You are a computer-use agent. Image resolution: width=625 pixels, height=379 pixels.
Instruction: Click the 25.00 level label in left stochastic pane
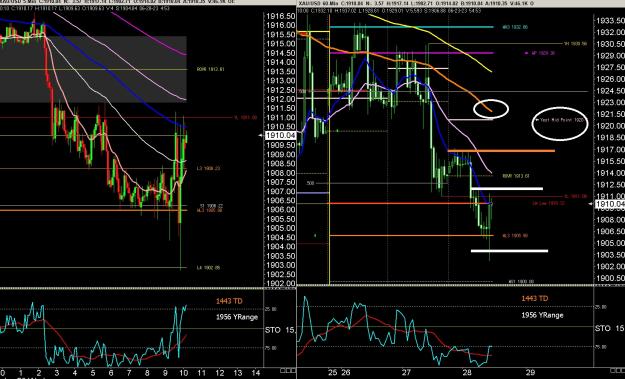[271, 309]
